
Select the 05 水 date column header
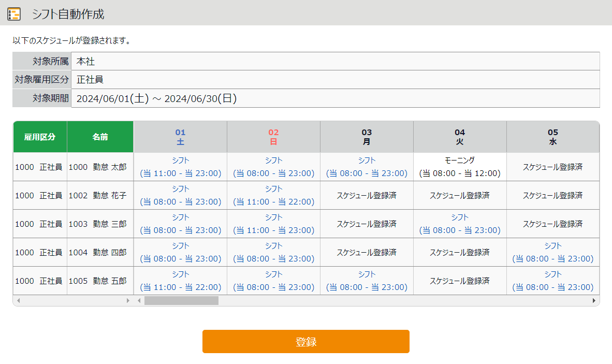[x=553, y=137]
